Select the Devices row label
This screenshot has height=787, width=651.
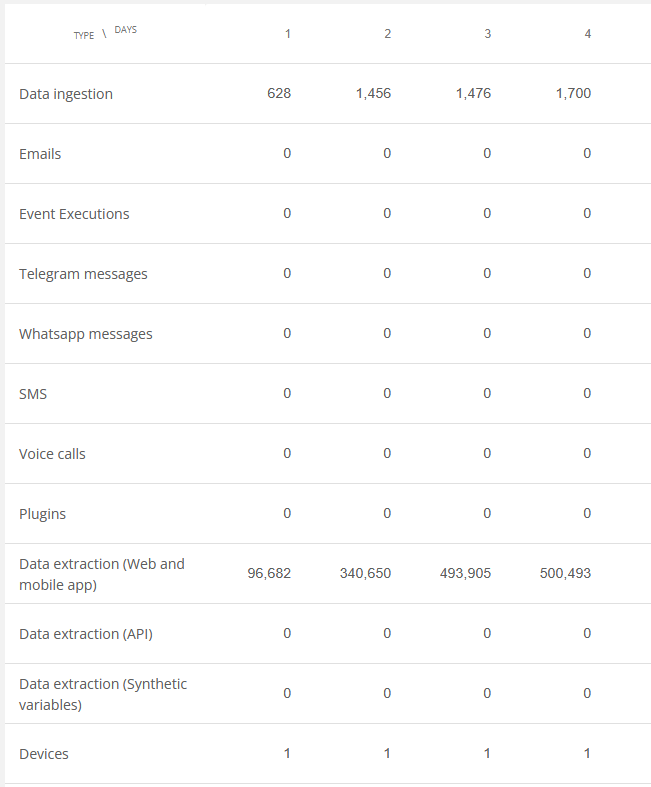tap(44, 754)
